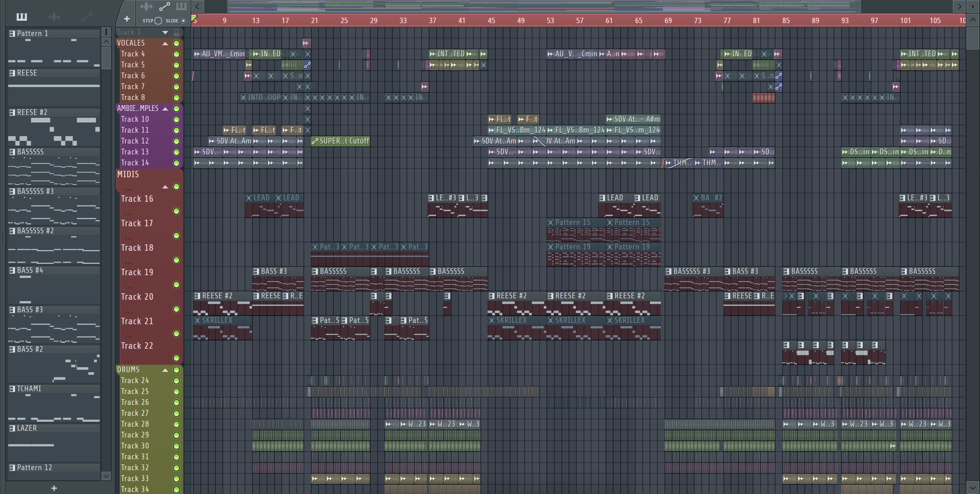
Task: Click bar 101 on the timeline ruler
Action: coord(905,20)
